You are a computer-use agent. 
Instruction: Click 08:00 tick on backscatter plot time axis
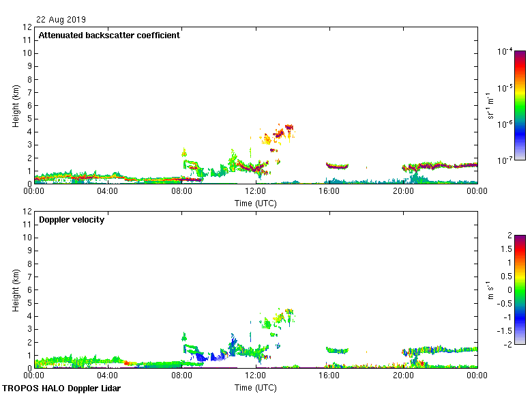tap(182, 192)
